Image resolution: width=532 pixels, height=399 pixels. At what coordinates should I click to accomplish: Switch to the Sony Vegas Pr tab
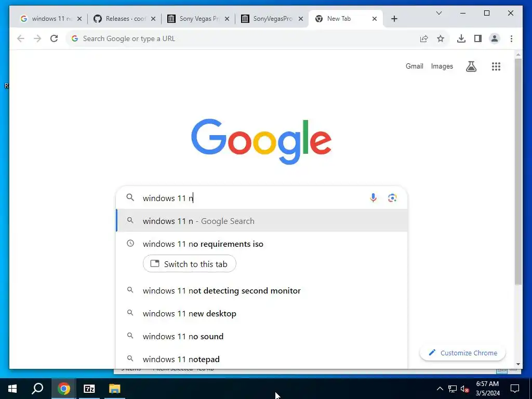point(198,19)
